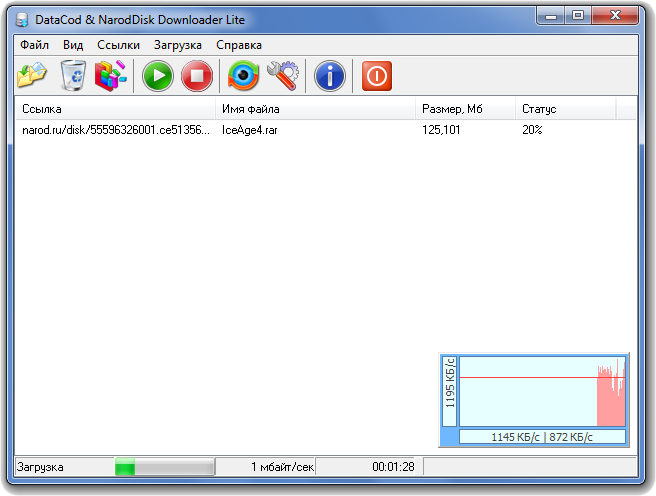This screenshot has width=656, height=496.
Task: Click the 1 мбайт/сек speed indicator
Action: [x=282, y=467]
